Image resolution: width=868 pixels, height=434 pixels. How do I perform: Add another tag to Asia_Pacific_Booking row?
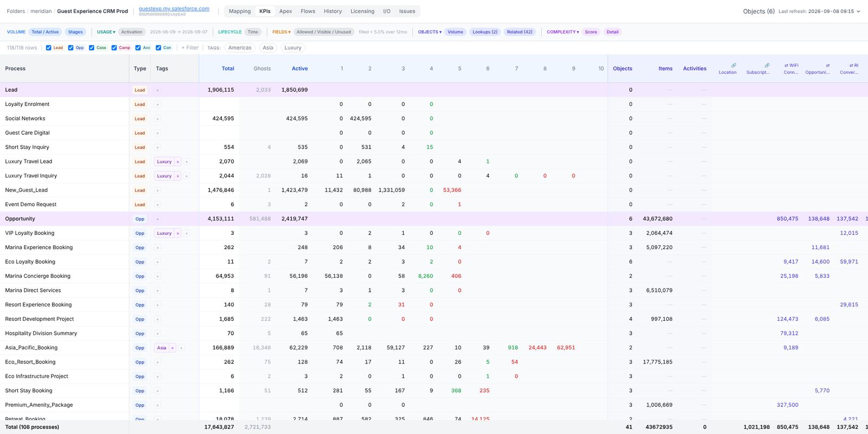tap(181, 348)
